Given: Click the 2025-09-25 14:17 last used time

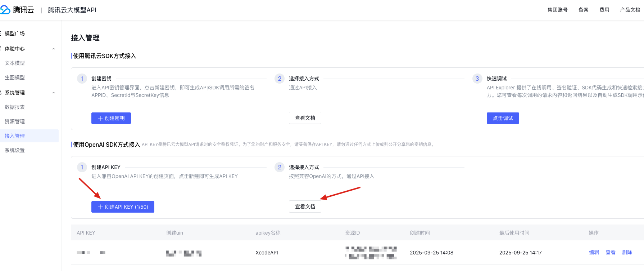Looking at the screenshot, I should (520, 253).
